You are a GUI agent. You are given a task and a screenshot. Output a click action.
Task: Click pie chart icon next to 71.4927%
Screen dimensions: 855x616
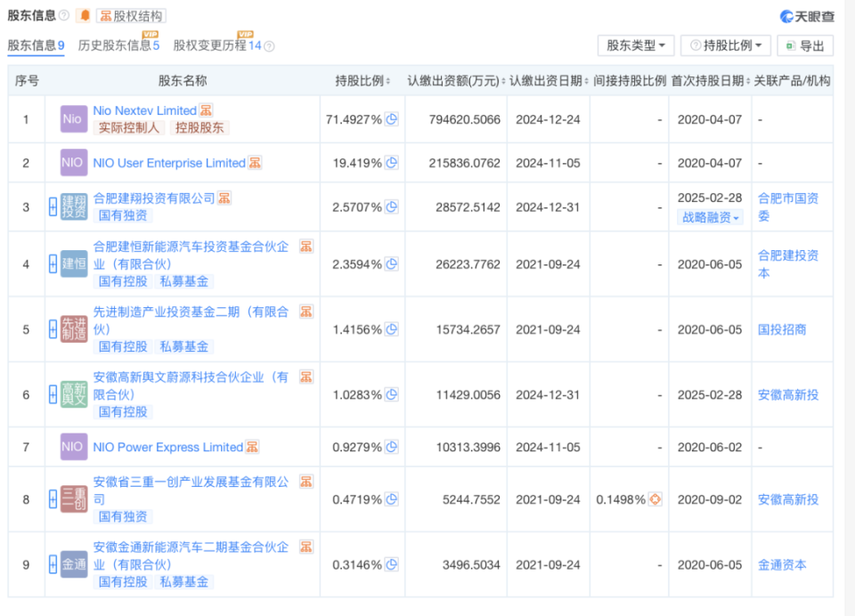pyautogui.click(x=392, y=119)
